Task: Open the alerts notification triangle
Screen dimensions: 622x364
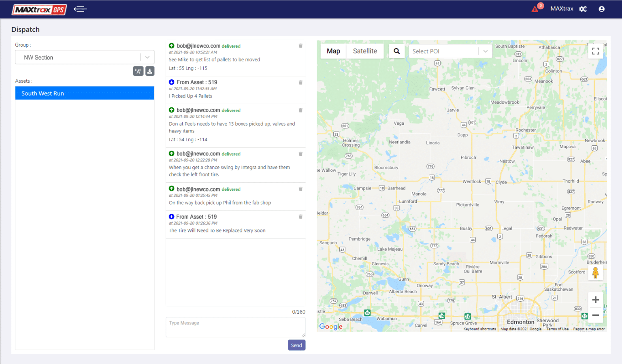Action: [x=535, y=9]
